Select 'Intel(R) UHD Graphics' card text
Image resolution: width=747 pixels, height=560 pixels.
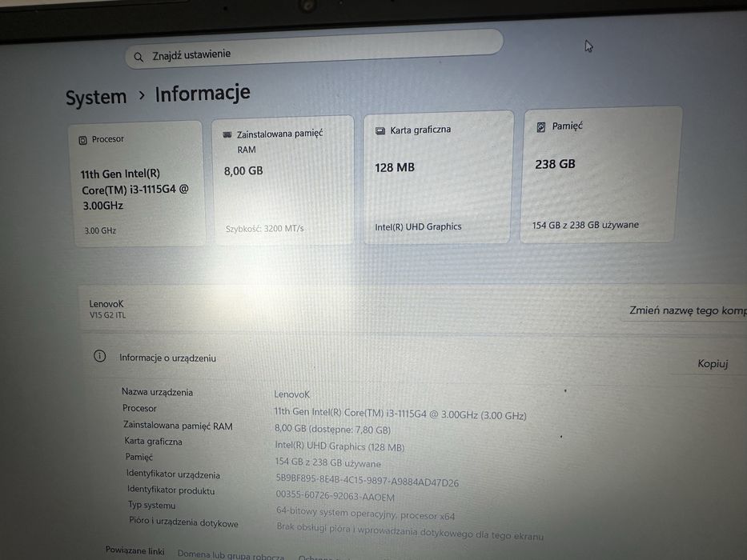click(x=418, y=227)
